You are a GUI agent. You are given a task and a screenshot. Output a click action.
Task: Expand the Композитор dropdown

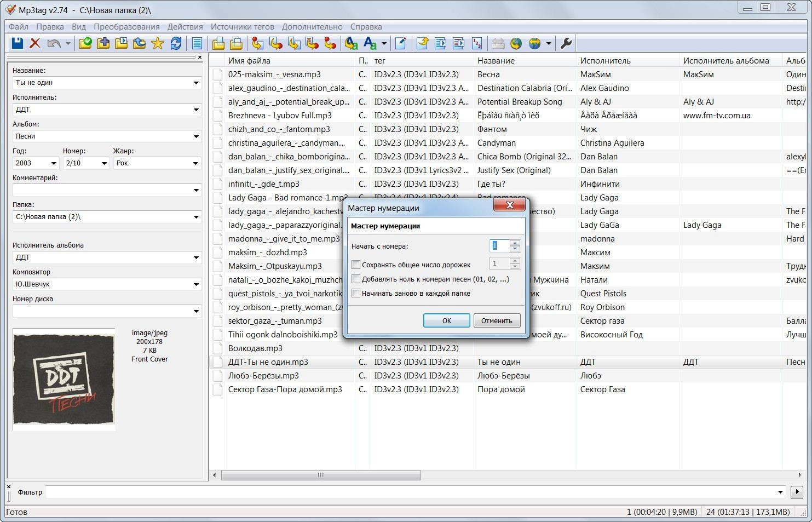click(x=196, y=284)
